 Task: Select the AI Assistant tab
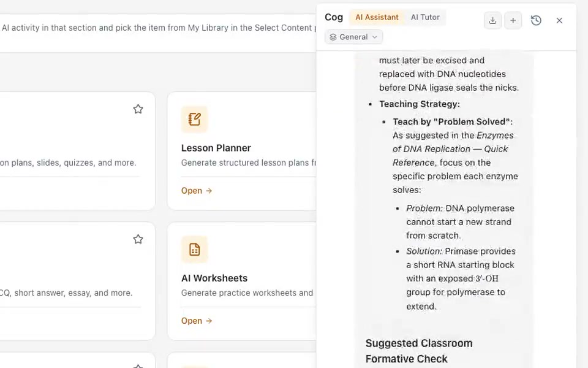pyautogui.click(x=377, y=17)
